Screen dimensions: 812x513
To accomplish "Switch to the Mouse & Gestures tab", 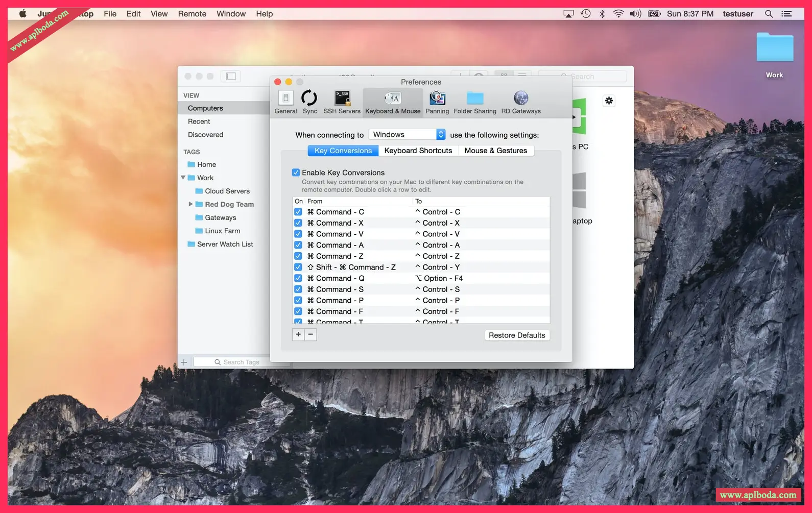I will (x=495, y=151).
